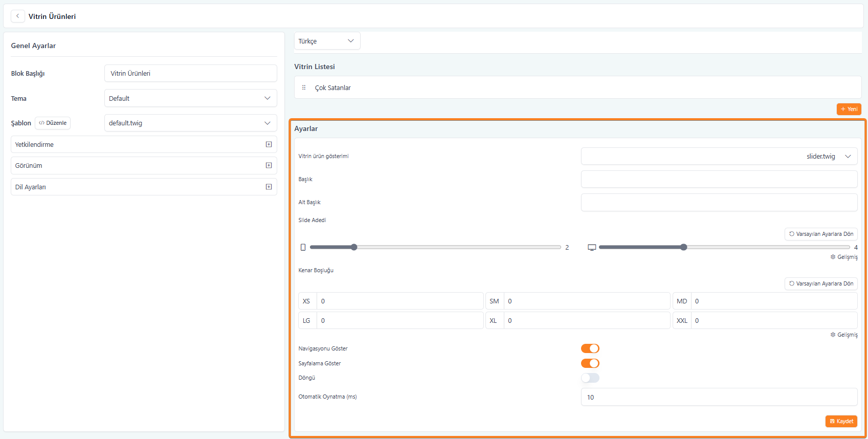Enable the Döngü switch

click(x=590, y=378)
